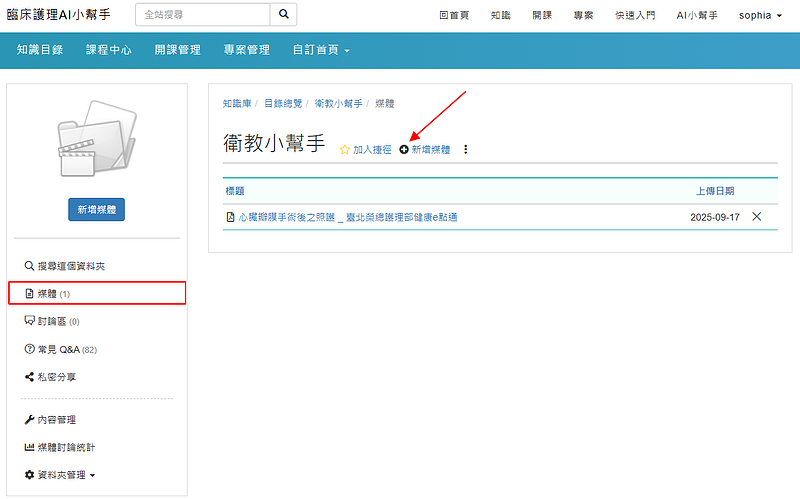
Task: Click the search magnifier button
Action: point(284,15)
